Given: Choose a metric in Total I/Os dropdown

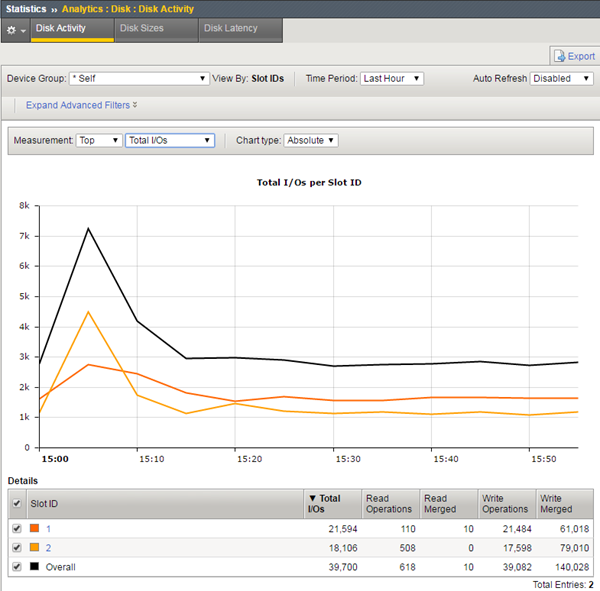Looking at the screenshot, I should 170,141.
